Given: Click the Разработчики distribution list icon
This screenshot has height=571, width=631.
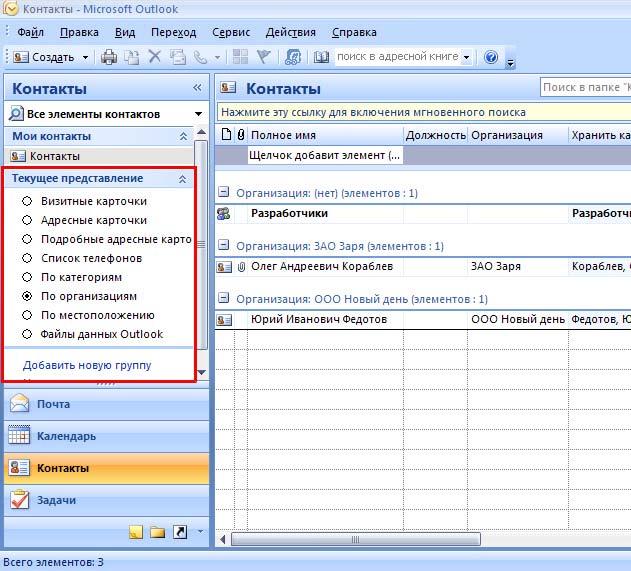Looking at the screenshot, I should click(223, 213).
